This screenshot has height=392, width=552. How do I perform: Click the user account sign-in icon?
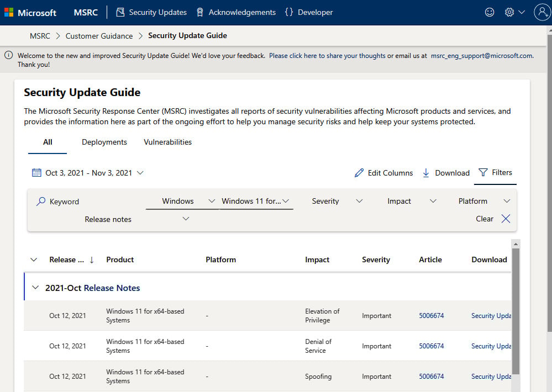(542, 12)
